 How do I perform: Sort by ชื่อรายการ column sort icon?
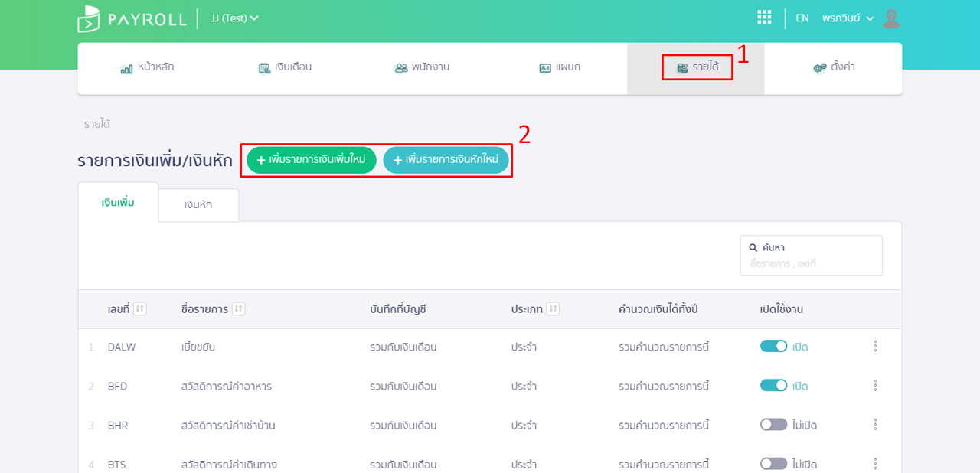coord(238,309)
